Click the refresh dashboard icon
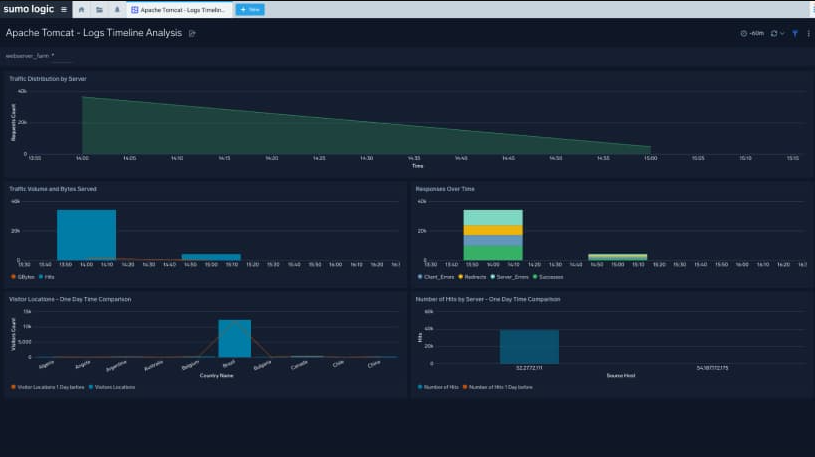Viewport: 815px width, 457px height. click(773, 33)
